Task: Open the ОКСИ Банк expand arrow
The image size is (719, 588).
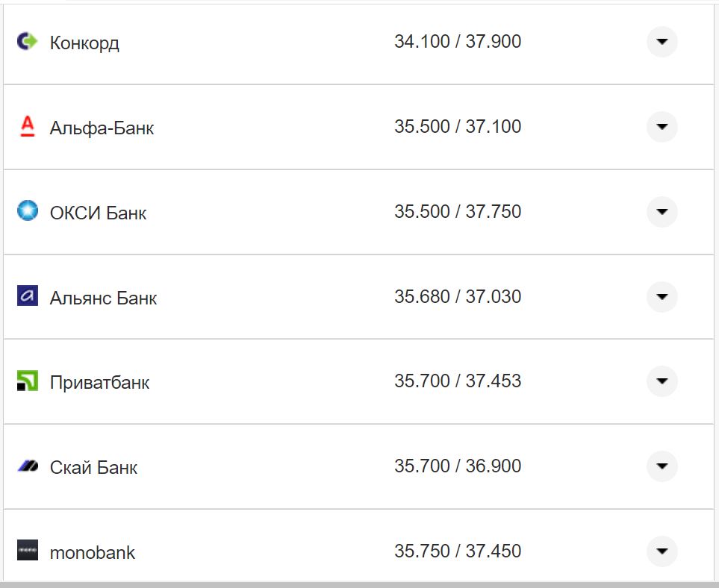Action: click(x=662, y=212)
